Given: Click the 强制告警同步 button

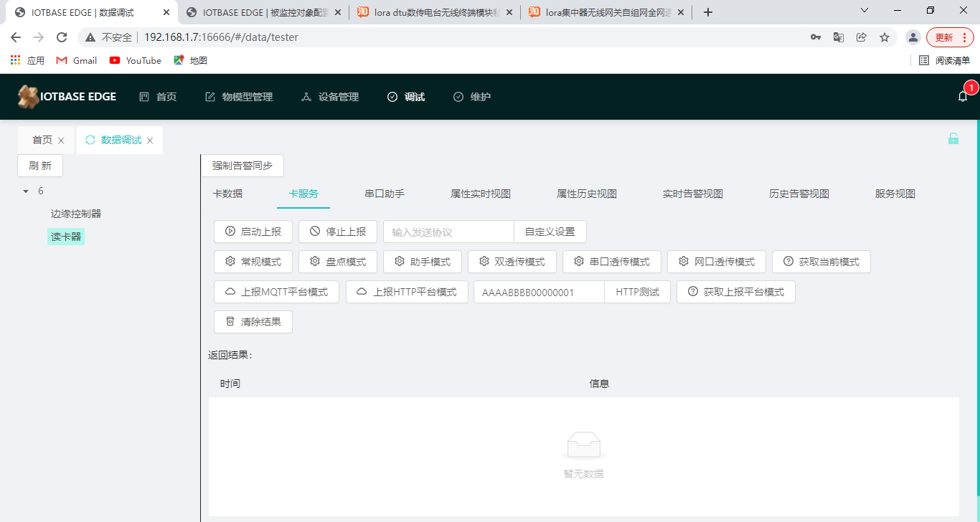Looking at the screenshot, I should click(242, 166).
